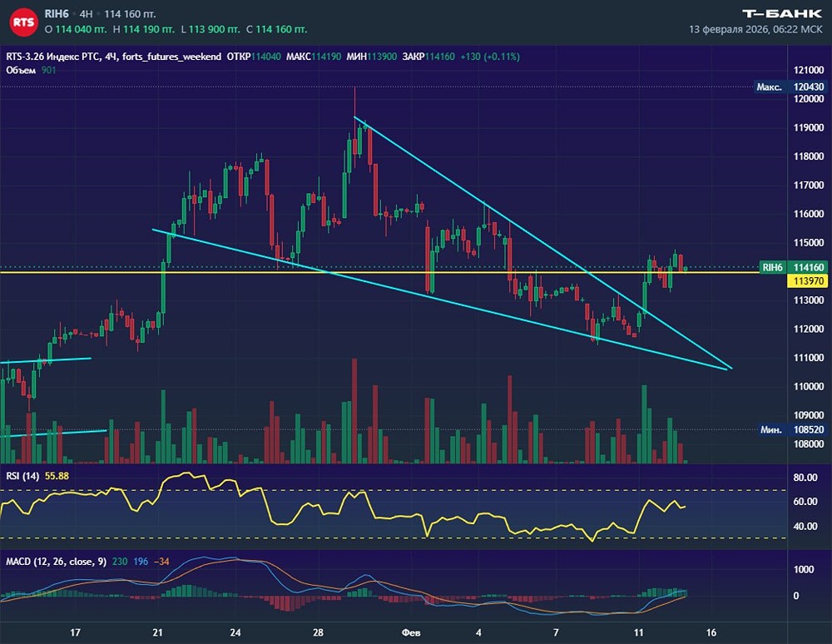Click the RSI 80.00 axis label
Screen dimensions: 832x644
pyautogui.click(x=805, y=478)
